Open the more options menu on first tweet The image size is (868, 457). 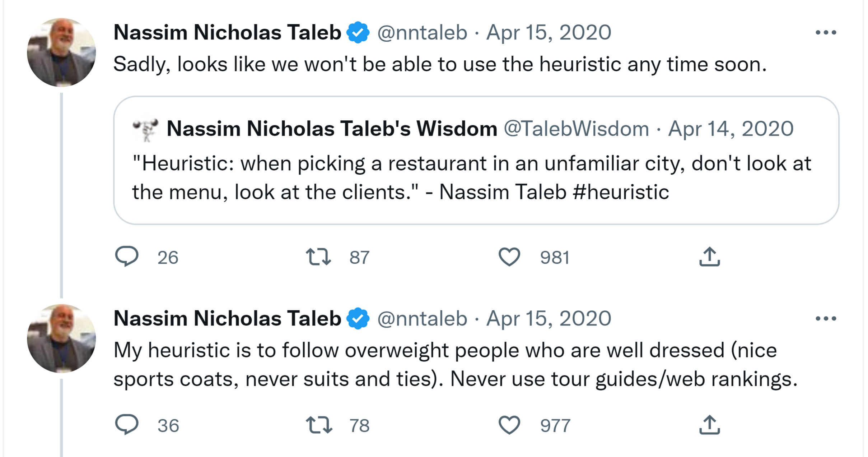tap(826, 33)
